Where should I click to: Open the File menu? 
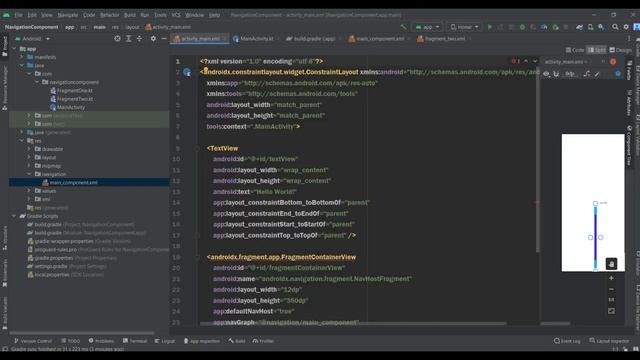[x=18, y=15]
